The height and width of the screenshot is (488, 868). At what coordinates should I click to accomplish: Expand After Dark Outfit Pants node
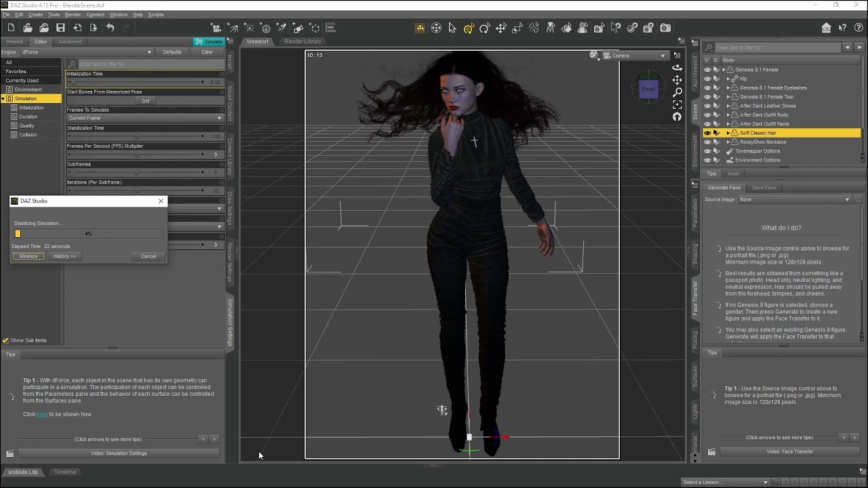(x=728, y=124)
